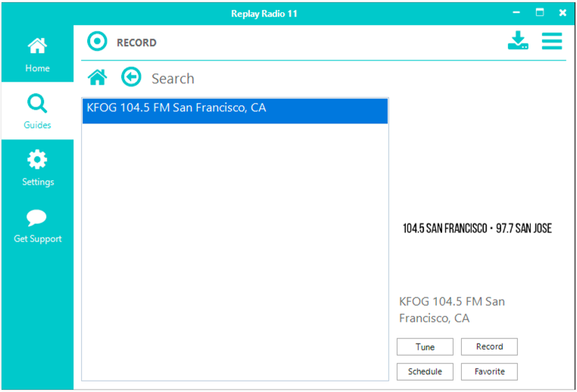Schedule a recording for KFOG
Image resolution: width=577 pixels, height=392 pixels.
coord(425,372)
